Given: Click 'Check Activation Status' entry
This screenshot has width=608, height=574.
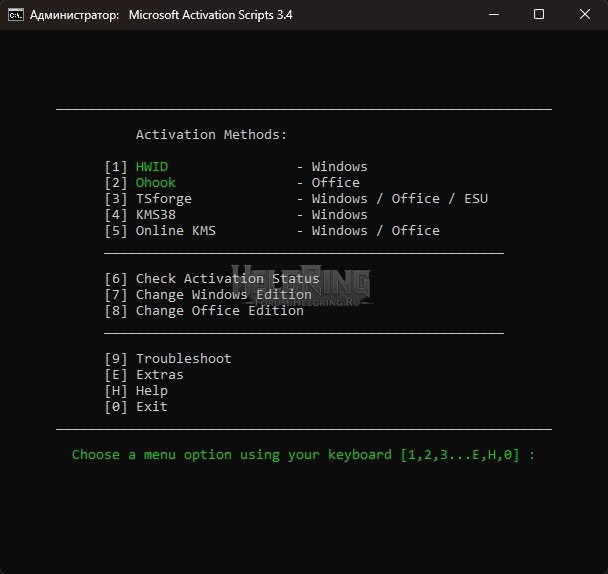Looking at the screenshot, I should (228, 279).
